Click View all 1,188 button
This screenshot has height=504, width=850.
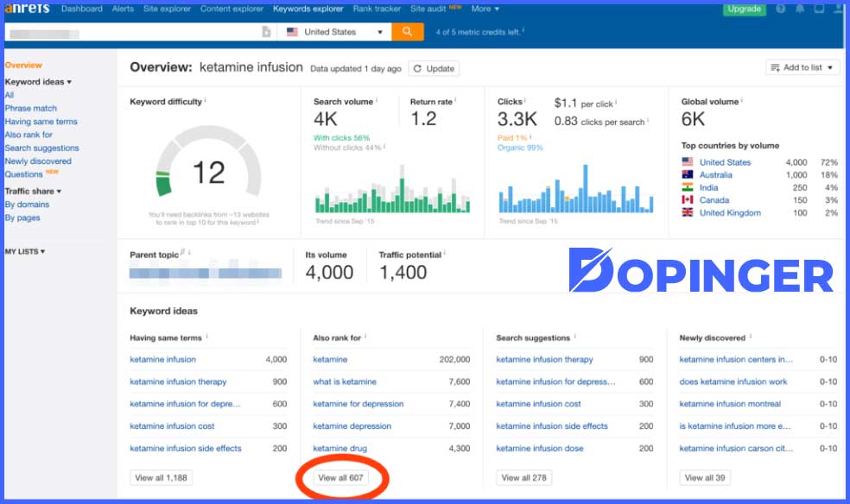(x=161, y=477)
